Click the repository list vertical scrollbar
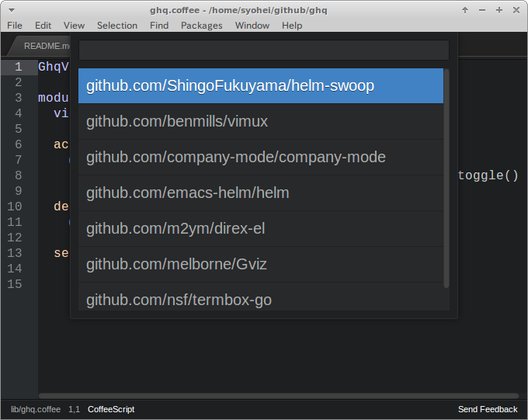The height and width of the screenshot is (420, 528). click(x=446, y=179)
